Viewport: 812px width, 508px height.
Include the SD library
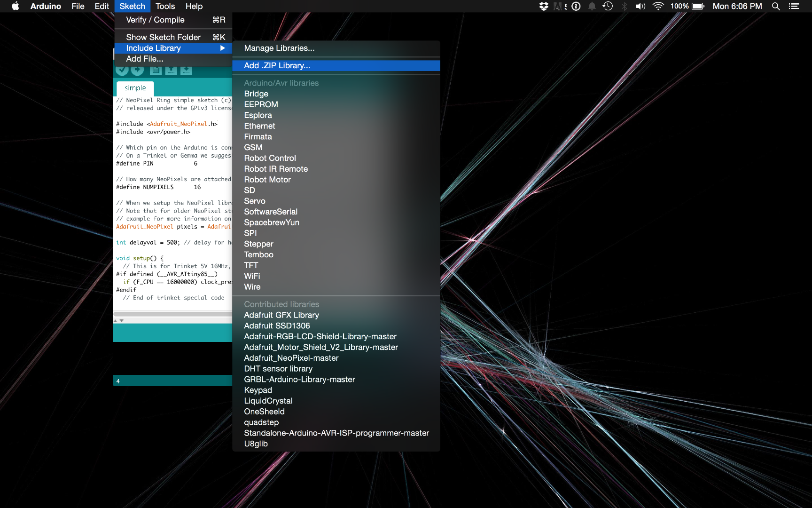click(x=336, y=190)
